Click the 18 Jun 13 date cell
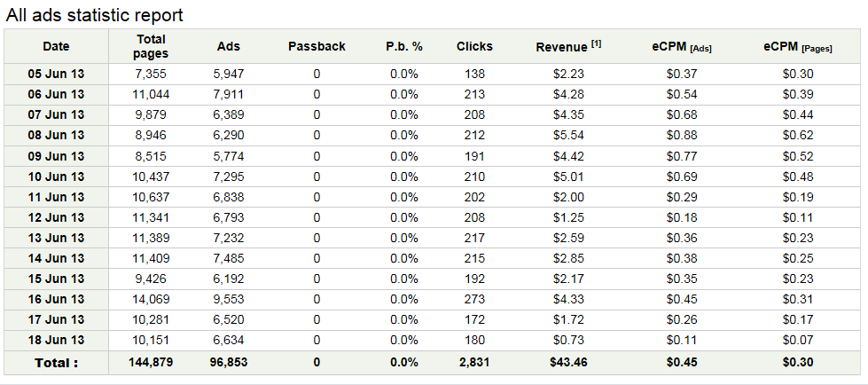The height and width of the screenshot is (385, 868). pyautogui.click(x=55, y=340)
